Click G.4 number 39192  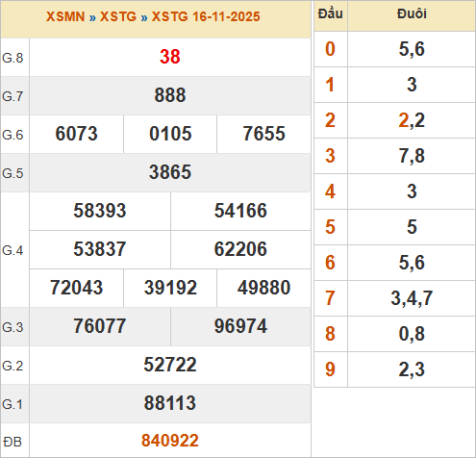170,288
